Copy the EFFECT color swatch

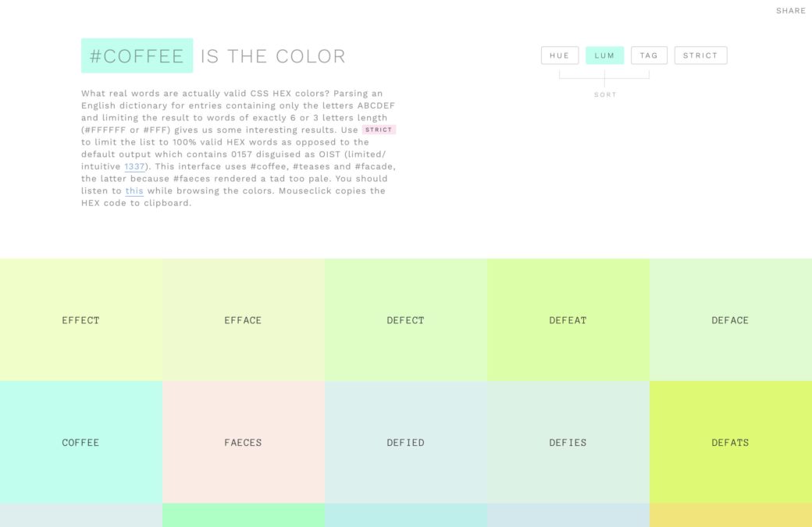pos(81,319)
